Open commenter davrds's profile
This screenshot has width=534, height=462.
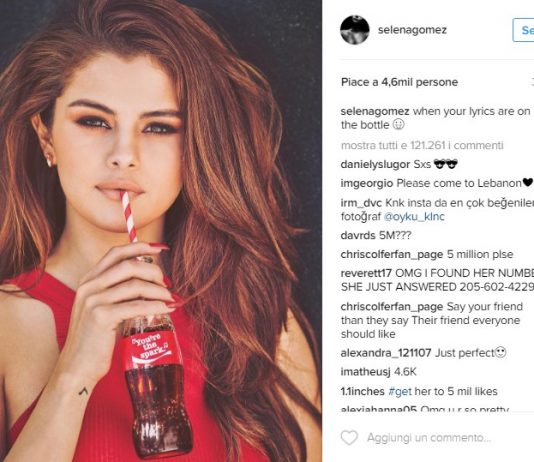pos(358,235)
